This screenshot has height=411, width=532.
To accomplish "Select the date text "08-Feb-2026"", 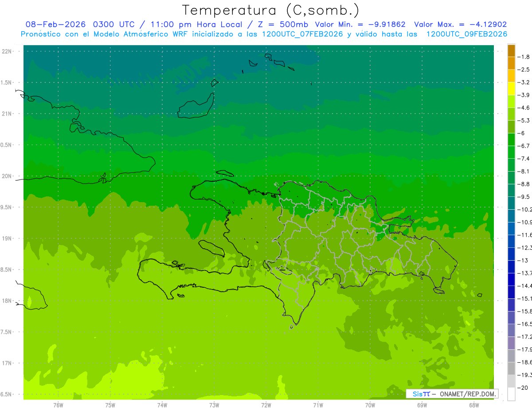I will (56, 24).
